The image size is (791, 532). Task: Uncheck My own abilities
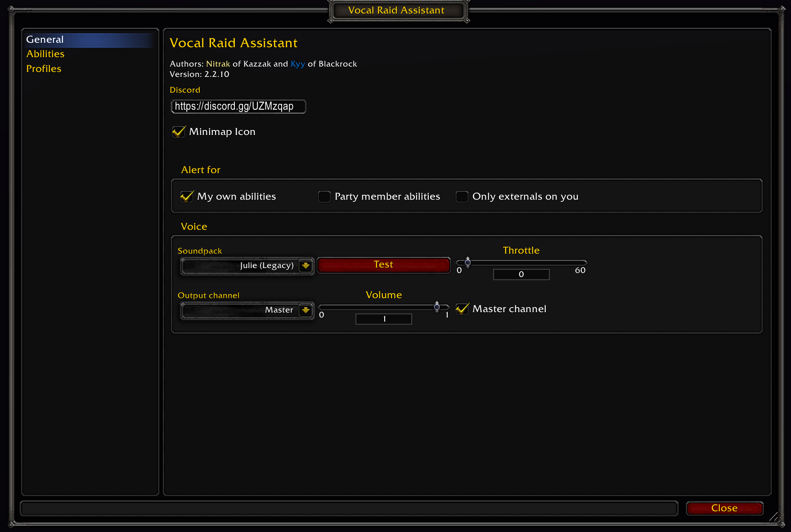click(187, 197)
